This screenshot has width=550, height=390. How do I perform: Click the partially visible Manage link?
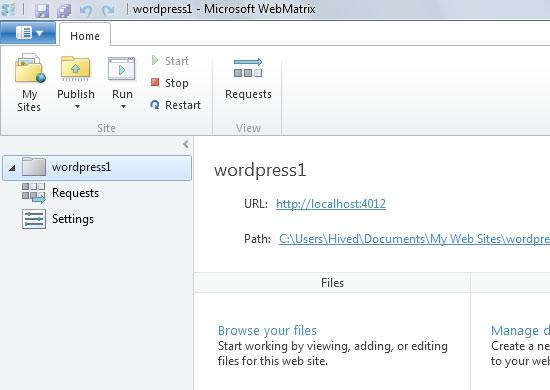point(520,330)
